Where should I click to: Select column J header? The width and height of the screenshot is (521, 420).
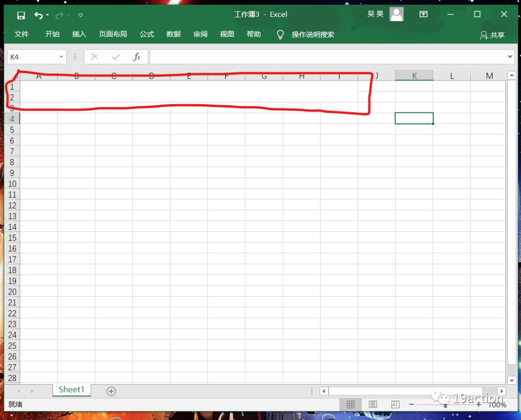377,76
